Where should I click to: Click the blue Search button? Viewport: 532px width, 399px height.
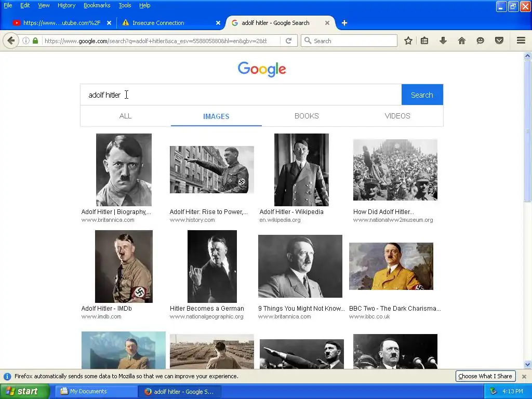tap(422, 95)
